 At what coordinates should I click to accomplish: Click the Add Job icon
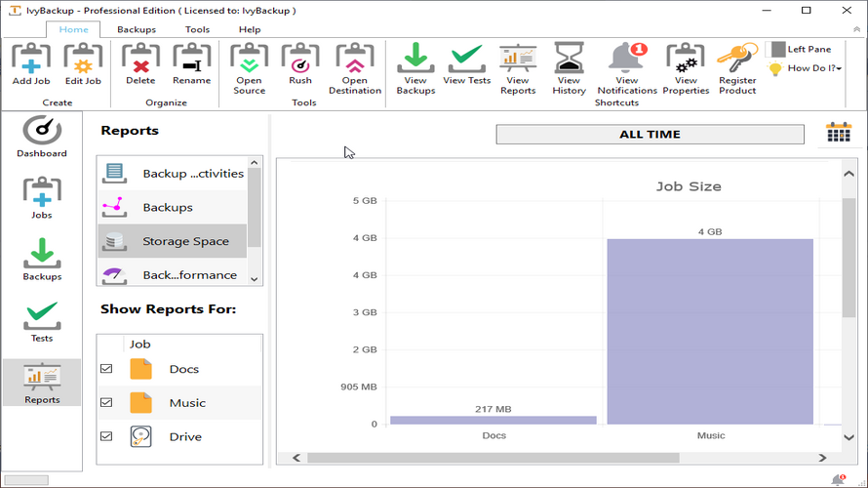click(31, 61)
